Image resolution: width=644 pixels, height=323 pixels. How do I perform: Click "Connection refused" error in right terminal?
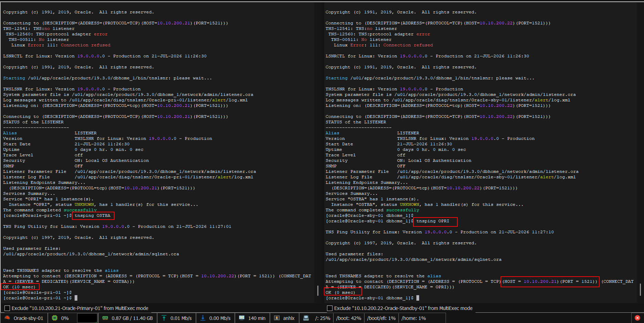click(408, 45)
